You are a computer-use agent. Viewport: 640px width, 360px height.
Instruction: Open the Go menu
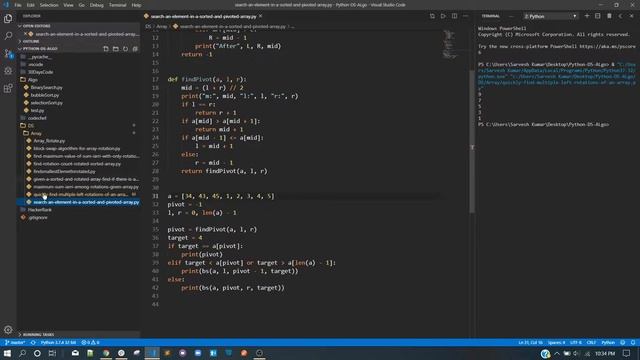point(82,5)
